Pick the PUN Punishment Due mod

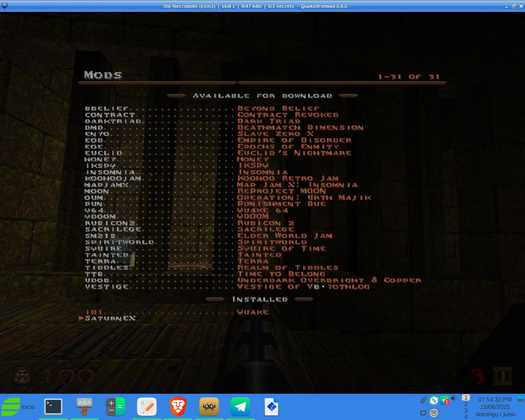(205, 204)
